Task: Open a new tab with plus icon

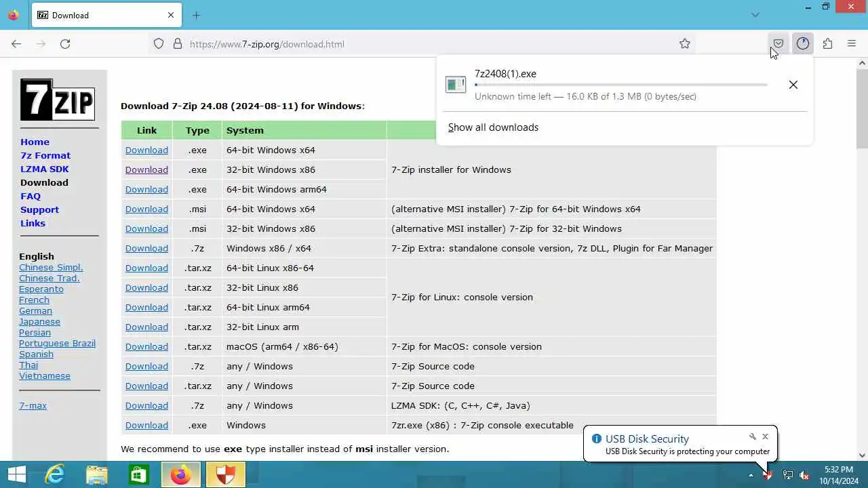Action: [x=196, y=15]
